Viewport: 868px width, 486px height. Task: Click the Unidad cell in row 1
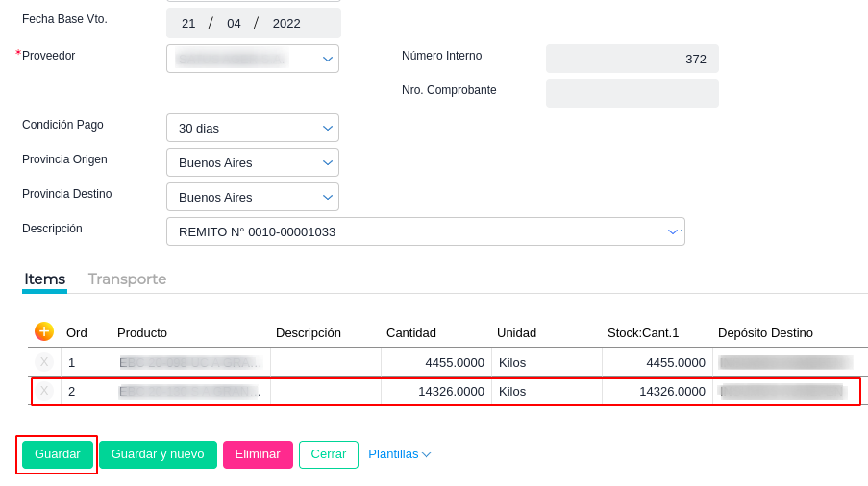546,362
